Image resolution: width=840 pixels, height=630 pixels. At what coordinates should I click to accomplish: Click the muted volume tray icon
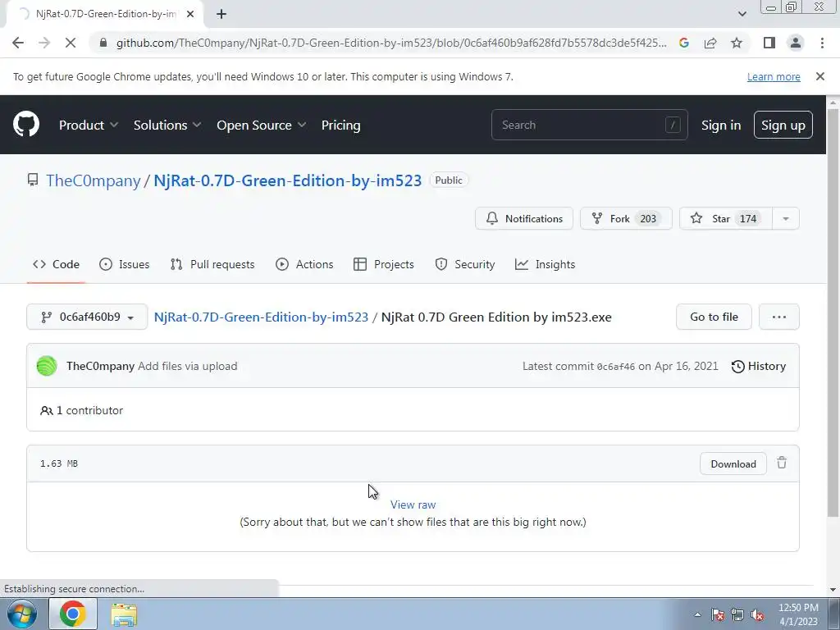coord(757,614)
